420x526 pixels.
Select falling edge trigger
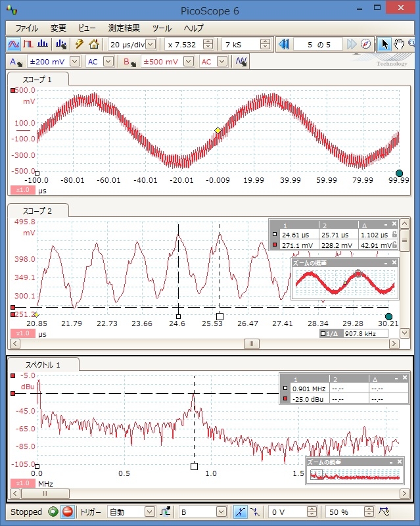coord(255,512)
